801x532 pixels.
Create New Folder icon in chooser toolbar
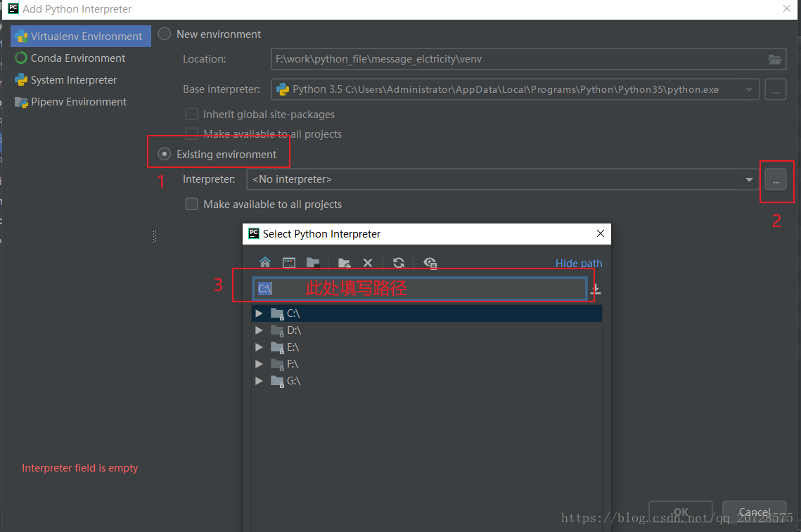click(x=345, y=263)
